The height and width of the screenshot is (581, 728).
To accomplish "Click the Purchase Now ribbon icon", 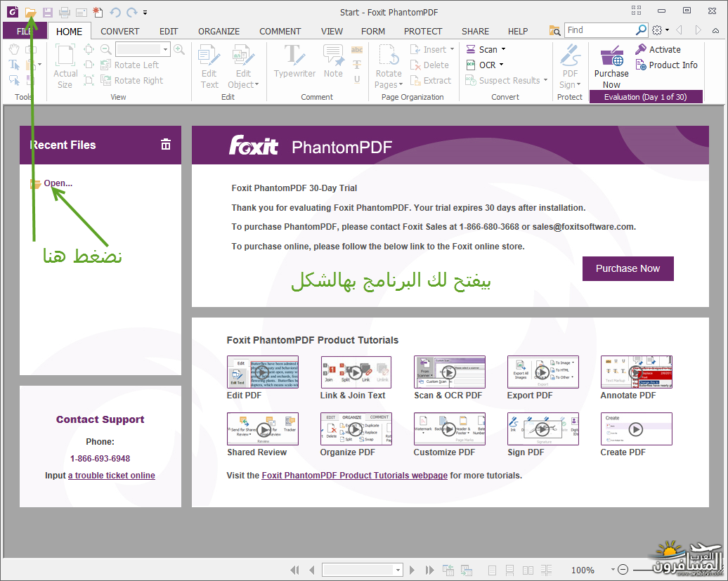I will pos(611,66).
